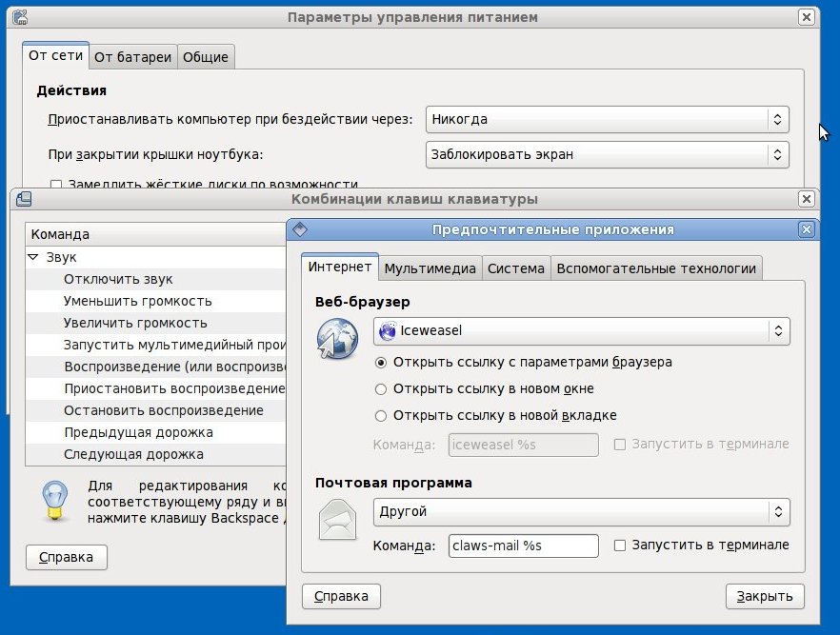Select 'Остановить воспроизведение' shortcut row
Viewport: 840px width, 635px height.
pos(156,410)
